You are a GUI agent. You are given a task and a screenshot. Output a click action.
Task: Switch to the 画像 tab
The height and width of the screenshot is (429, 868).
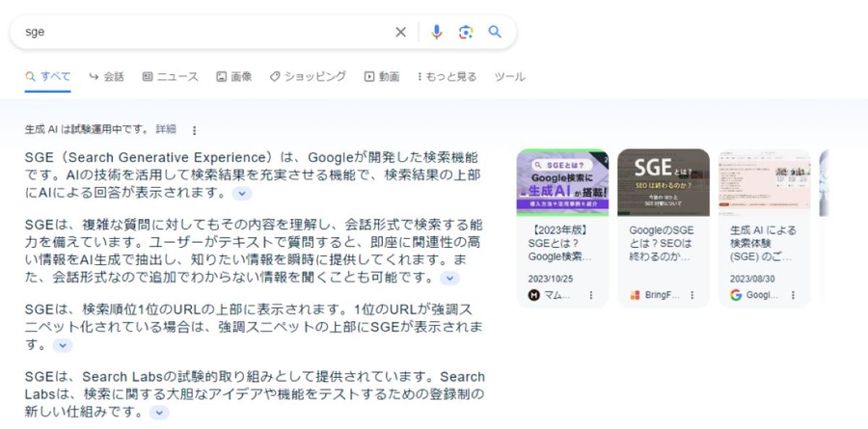pos(234,76)
